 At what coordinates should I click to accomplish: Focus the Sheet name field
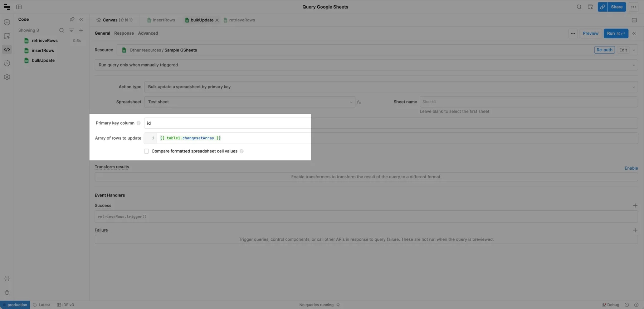point(528,102)
